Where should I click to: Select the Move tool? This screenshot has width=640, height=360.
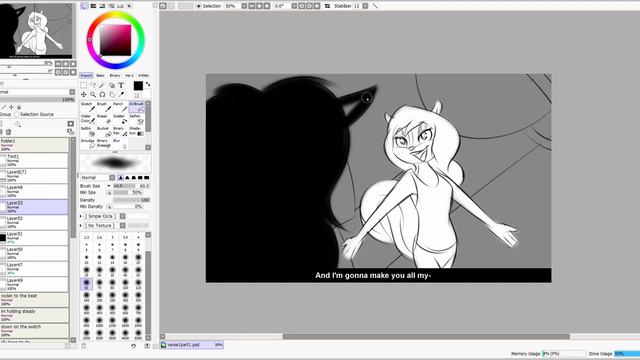point(83,94)
